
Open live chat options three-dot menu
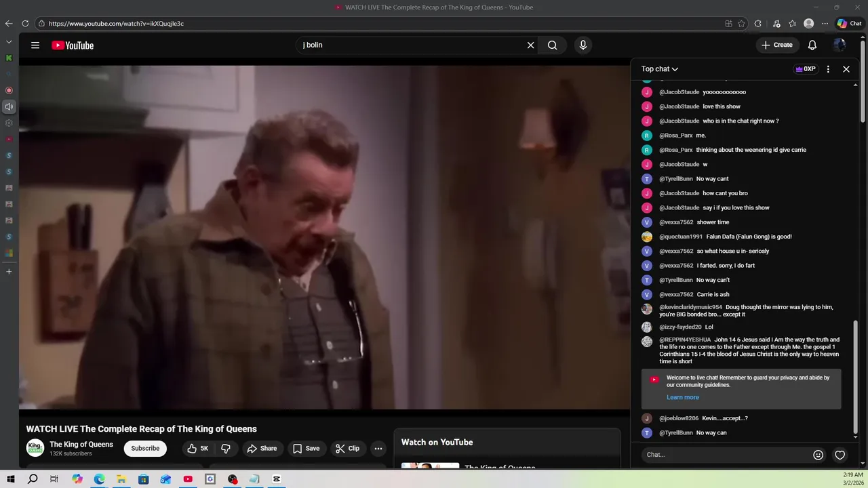pos(828,69)
